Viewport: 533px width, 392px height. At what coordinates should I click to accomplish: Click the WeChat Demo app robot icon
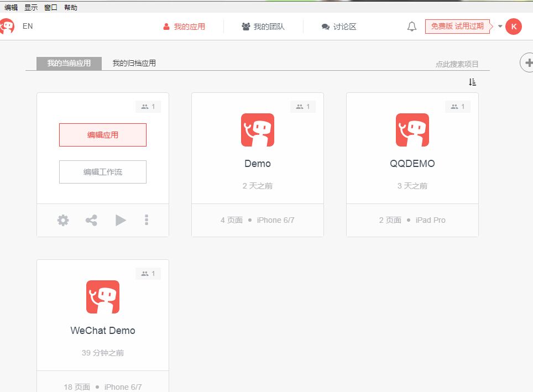(103, 297)
